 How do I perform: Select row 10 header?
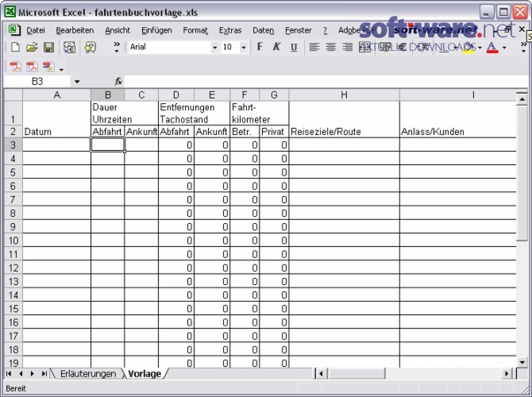coord(13,241)
